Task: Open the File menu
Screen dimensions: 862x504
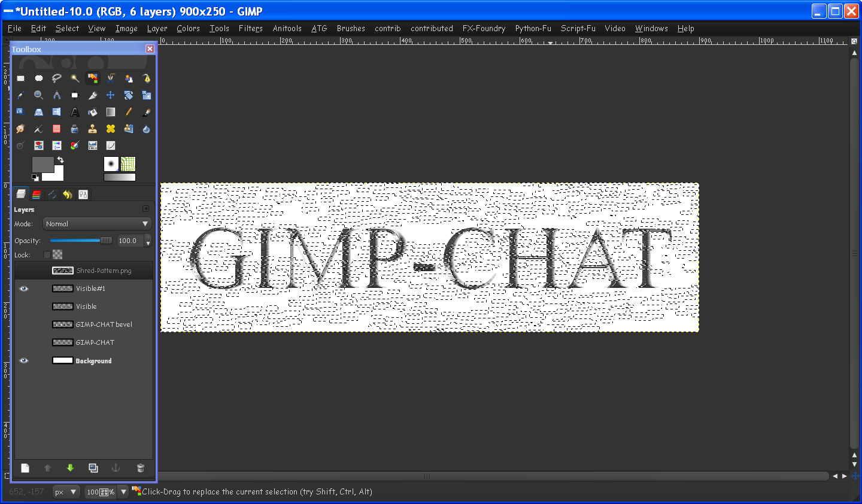Action: [x=14, y=28]
